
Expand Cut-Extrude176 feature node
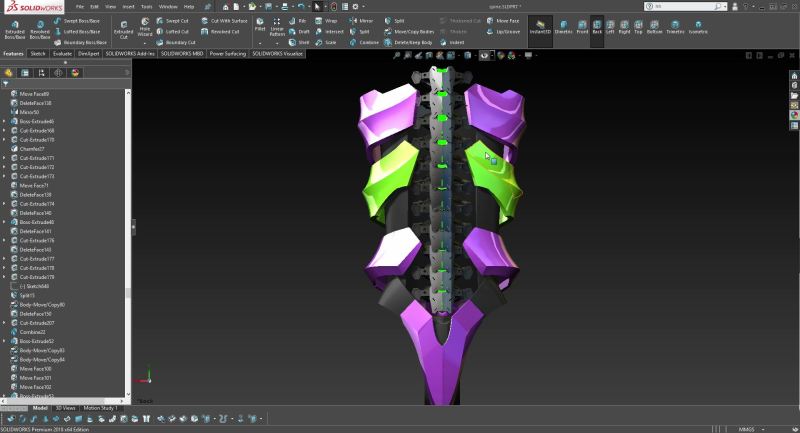tap(5, 240)
